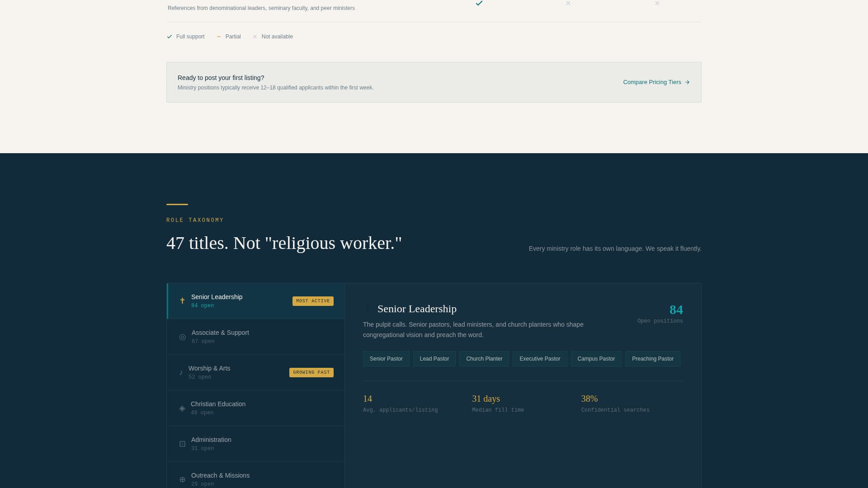Click the arrow icon after Compare Pricing Tiers
The height and width of the screenshot is (488, 868).
pyautogui.click(x=687, y=82)
